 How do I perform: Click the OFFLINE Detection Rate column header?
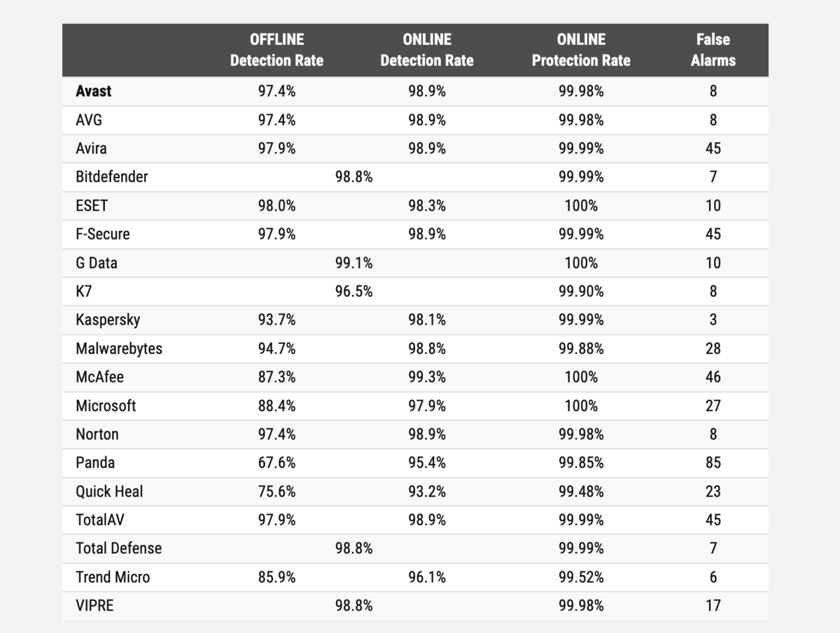pos(276,50)
